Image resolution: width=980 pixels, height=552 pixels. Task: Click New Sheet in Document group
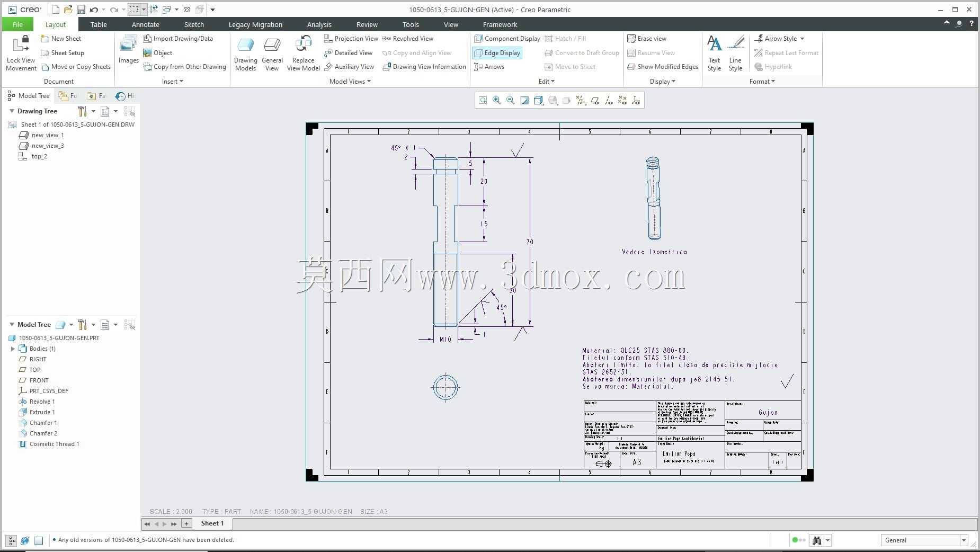(61, 39)
